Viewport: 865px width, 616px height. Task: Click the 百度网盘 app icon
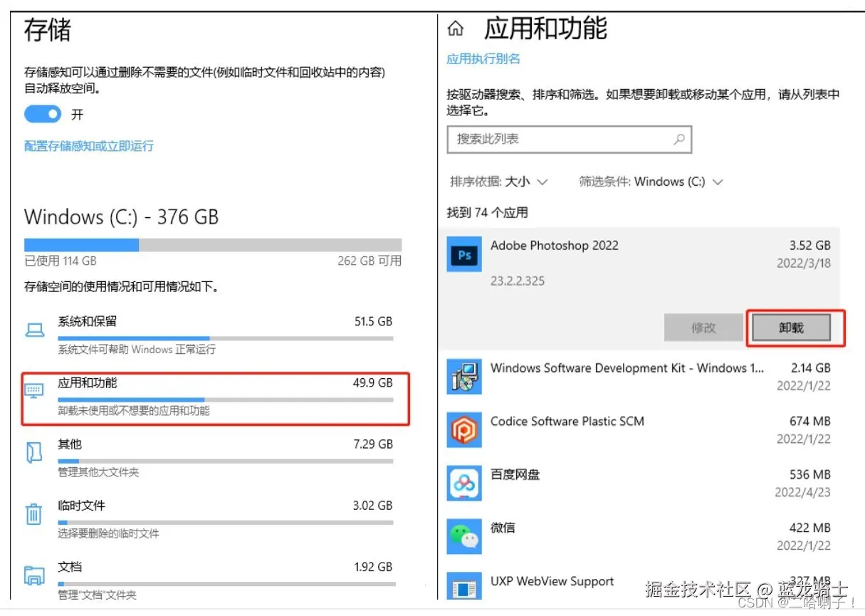(x=464, y=484)
